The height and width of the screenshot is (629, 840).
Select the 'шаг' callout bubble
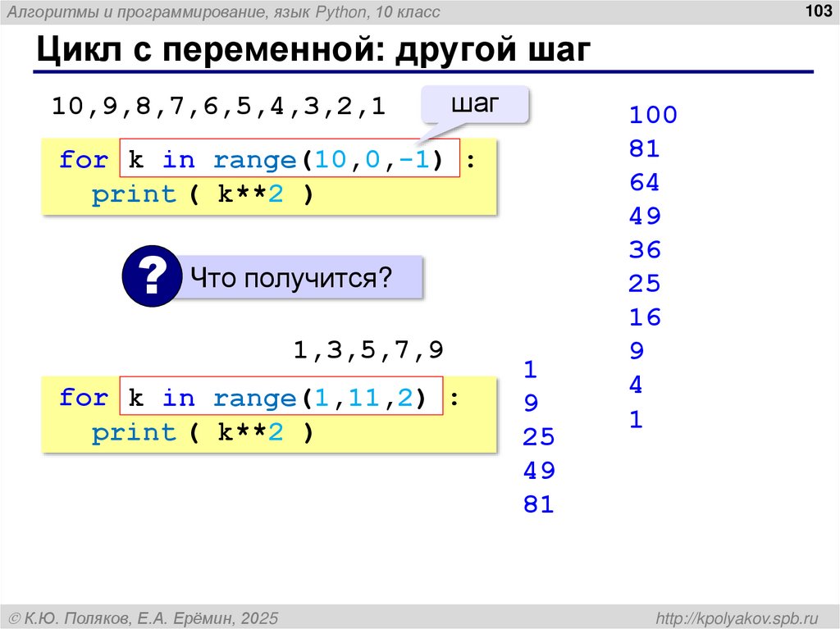[x=476, y=103]
